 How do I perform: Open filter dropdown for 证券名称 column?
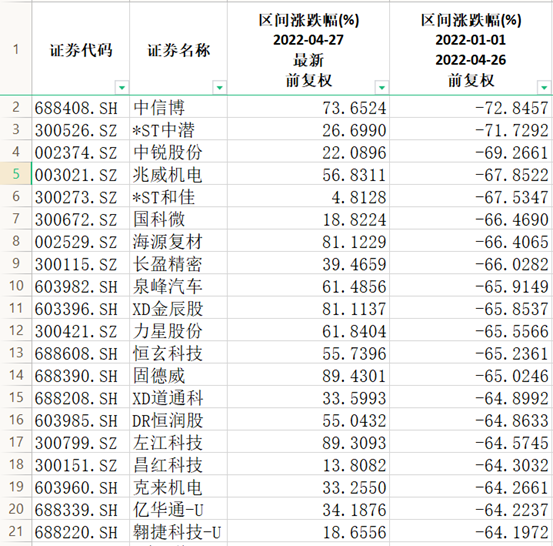219,87
